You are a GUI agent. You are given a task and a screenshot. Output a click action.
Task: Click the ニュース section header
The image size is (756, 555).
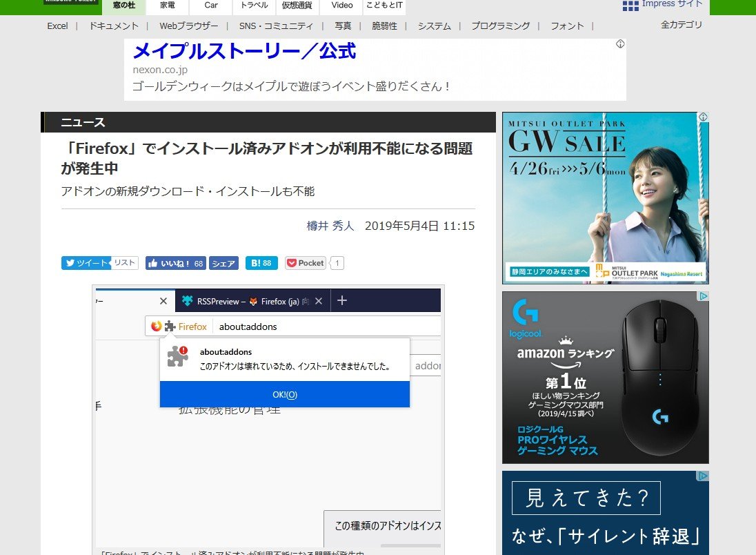coord(268,122)
